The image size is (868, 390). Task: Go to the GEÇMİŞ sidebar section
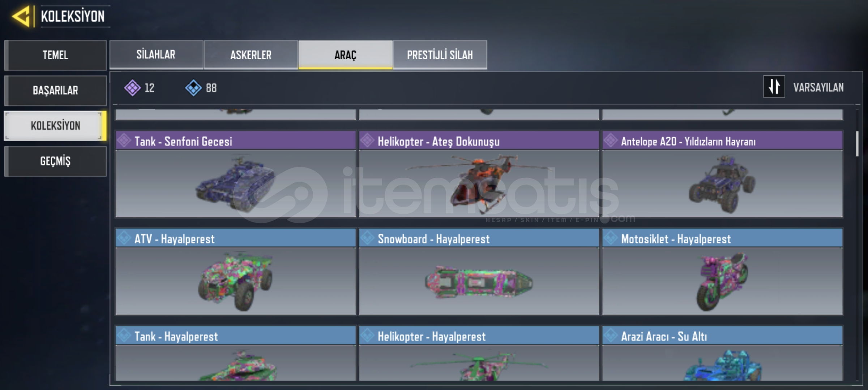click(55, 161)
